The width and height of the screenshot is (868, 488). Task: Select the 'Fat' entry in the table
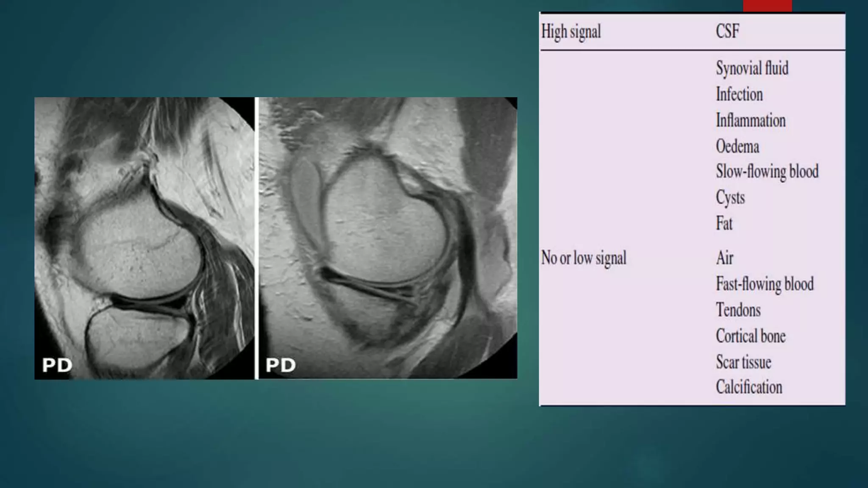coord(724,223)
